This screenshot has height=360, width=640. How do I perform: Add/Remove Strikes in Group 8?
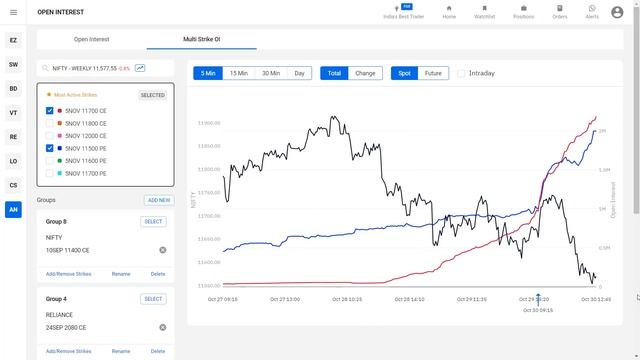[69, 274]
